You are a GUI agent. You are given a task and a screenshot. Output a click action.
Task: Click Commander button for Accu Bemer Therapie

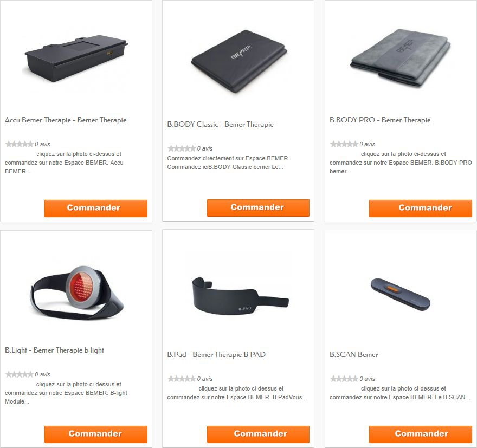[x=96, y=208]
